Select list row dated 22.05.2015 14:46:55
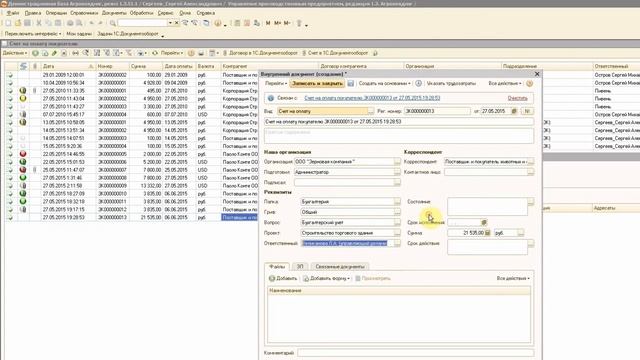Screen dimensions: 640x360 (131, 154)
